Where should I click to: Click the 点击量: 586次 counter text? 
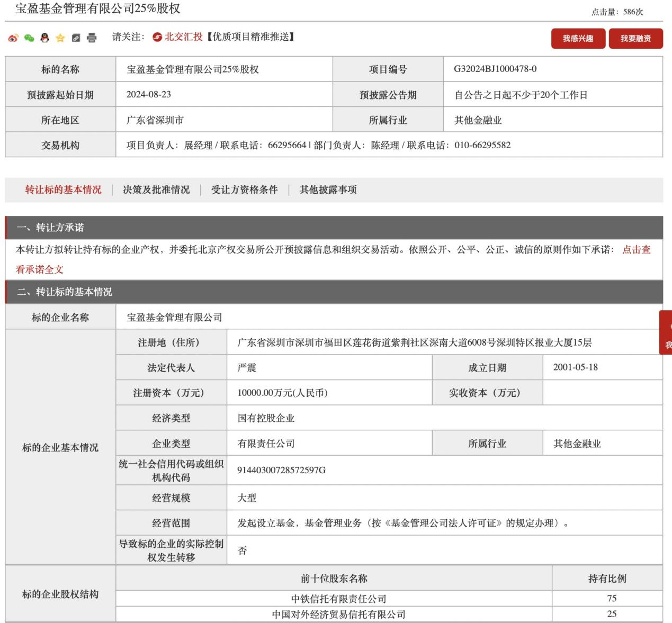point(617,12)
